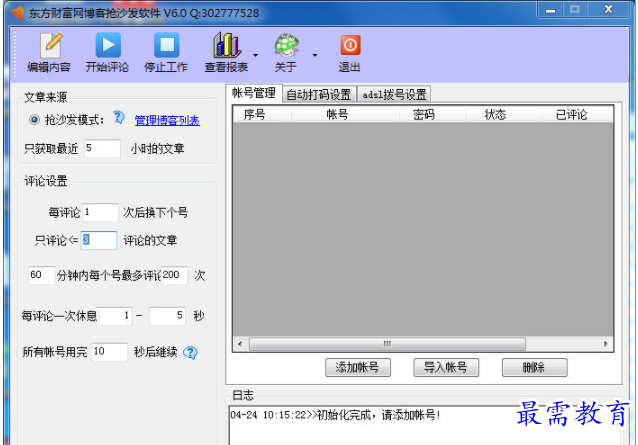Click help icon next to 秒后继续
Screen dimensions: 638x445
click(190, 352)
